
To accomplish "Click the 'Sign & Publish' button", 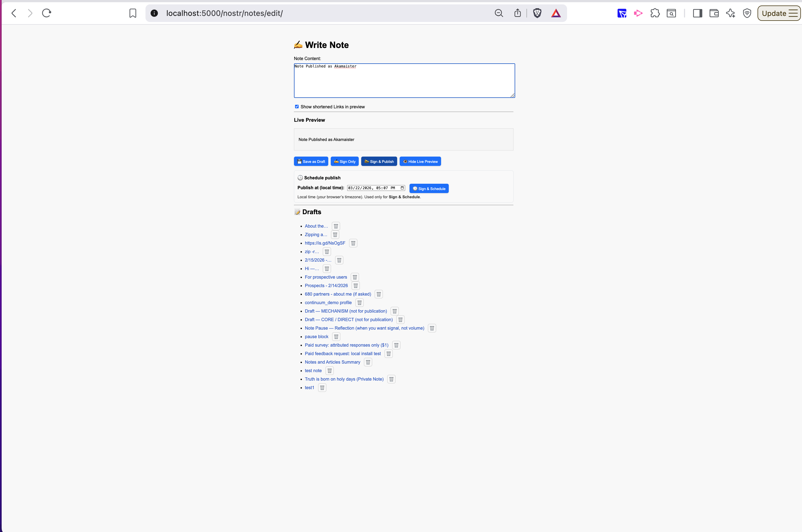I will tap(379, 162).
